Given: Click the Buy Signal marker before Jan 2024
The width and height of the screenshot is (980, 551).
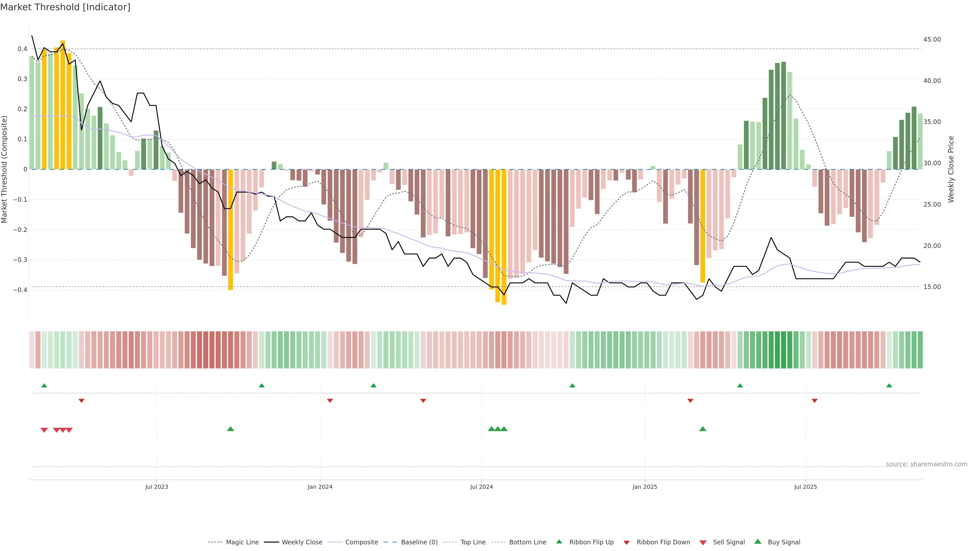Looking at the screenshot, I should (x=230, y=429).
